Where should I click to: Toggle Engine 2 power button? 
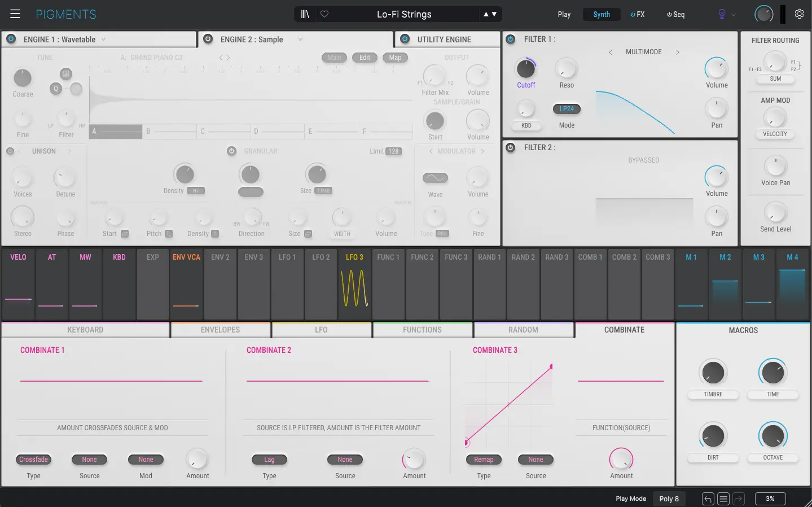[x=208, y=39]
